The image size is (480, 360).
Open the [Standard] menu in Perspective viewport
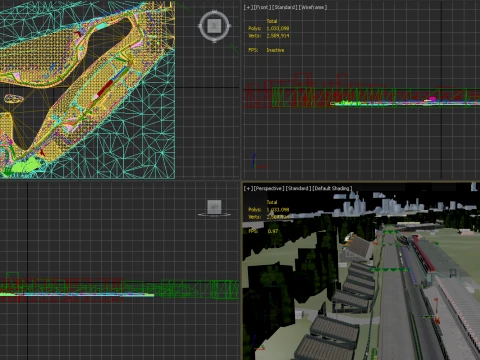(298, 188)
